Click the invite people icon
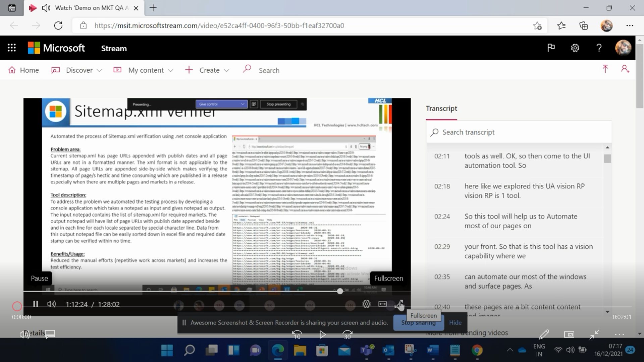Viewport: 644px width, 362px height. click(x=625, y=69)
